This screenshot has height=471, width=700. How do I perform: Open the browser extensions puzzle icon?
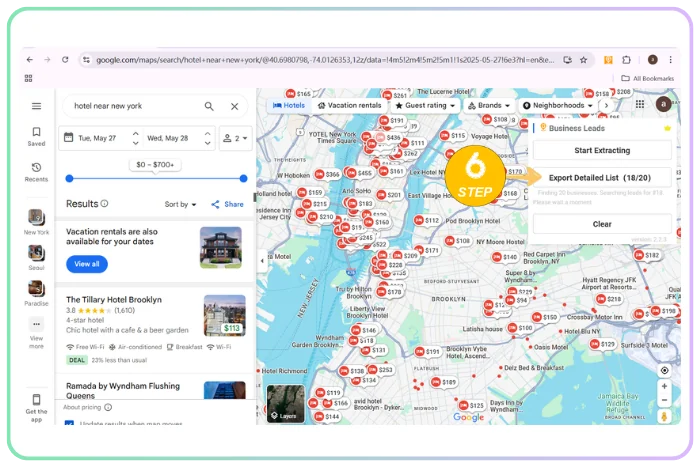pos(626,60)
